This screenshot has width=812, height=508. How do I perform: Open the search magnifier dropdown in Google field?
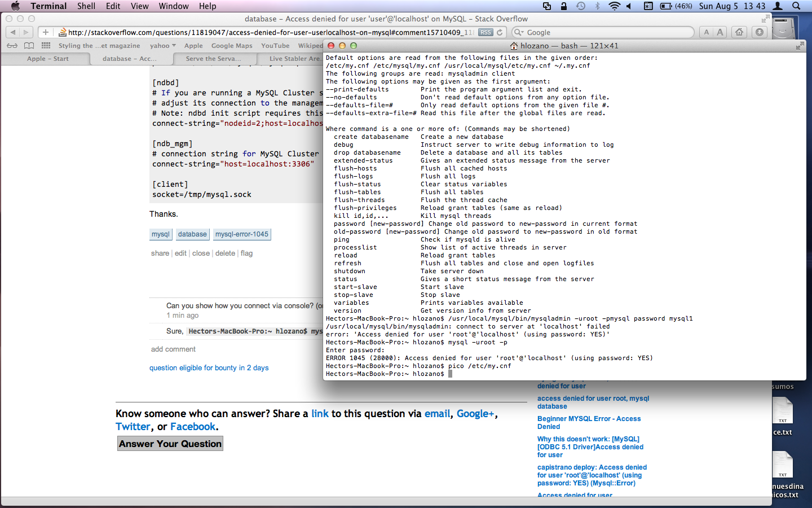(519, 32)
